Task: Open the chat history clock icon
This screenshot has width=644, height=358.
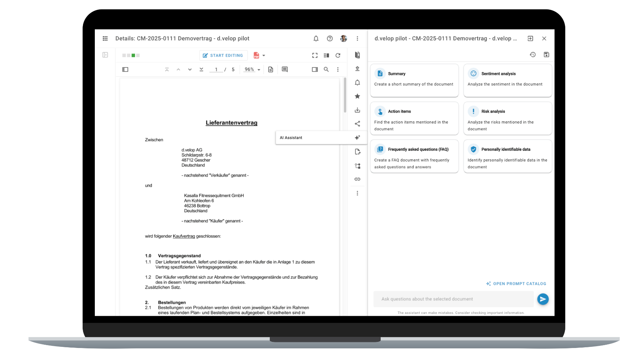Action: coord(532,55)
